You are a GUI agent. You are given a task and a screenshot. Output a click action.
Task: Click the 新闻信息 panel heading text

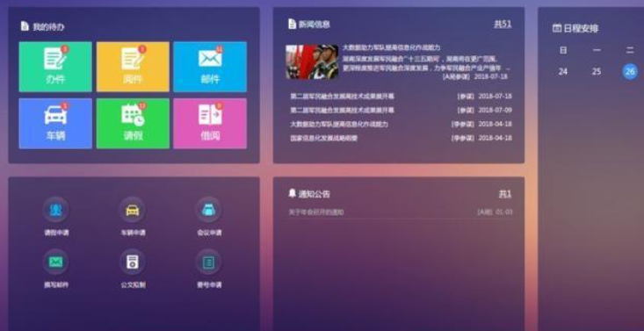pyautogui.click(x=315, y=25)
